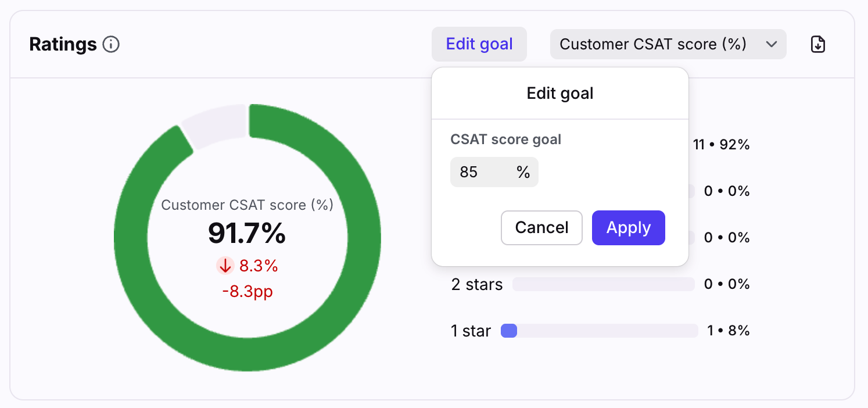Click the -8.3pp change indicator
The height and width of the screenshot is (408, 868).
[247, 291]
